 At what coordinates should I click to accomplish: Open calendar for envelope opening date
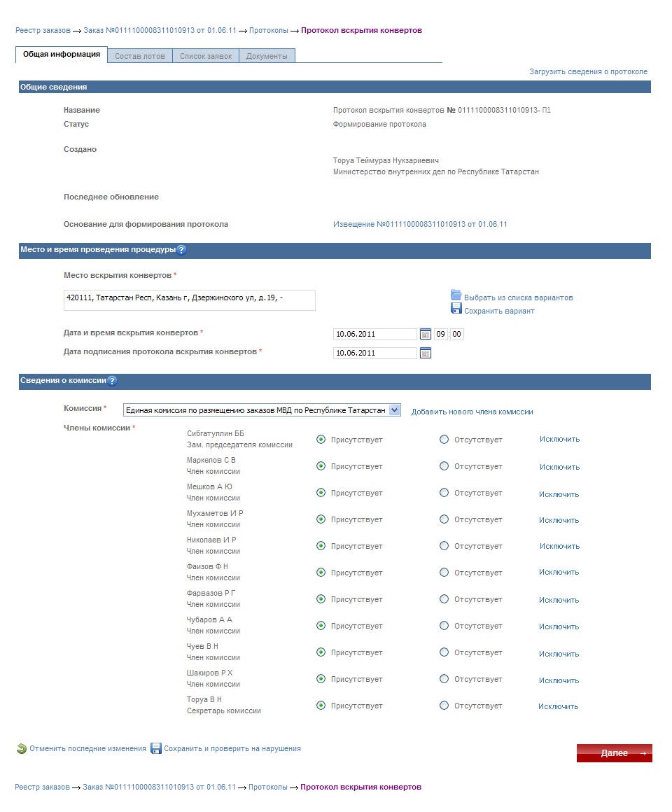coord(426,334)
